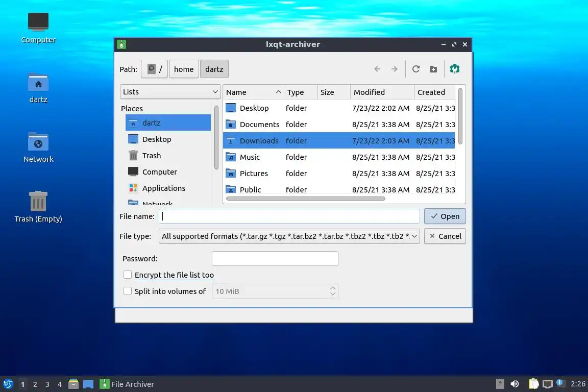Click the 2:26 clock in taskbar

(x=578, y=384)
